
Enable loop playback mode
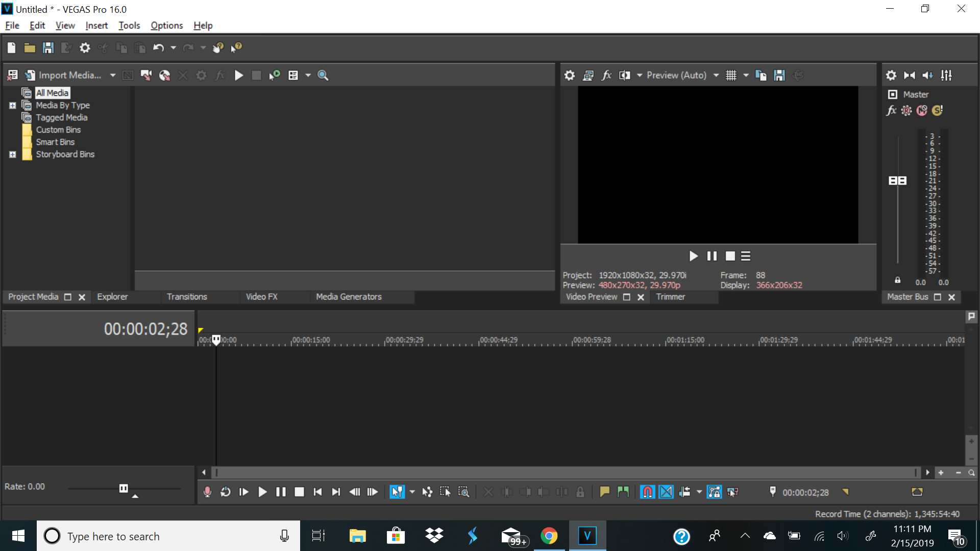225,492
